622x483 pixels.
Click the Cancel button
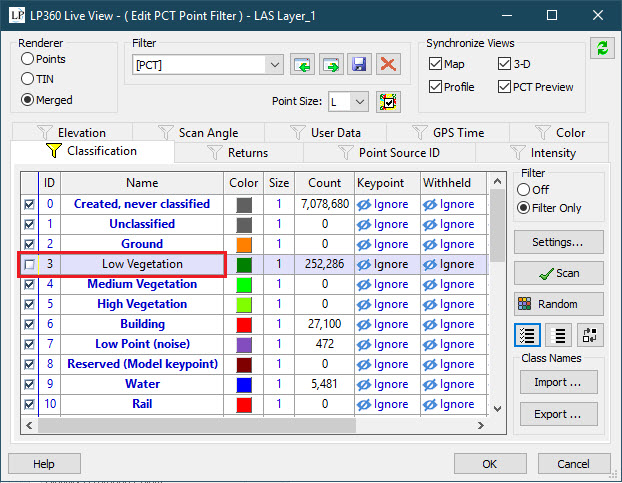[574, 464]
